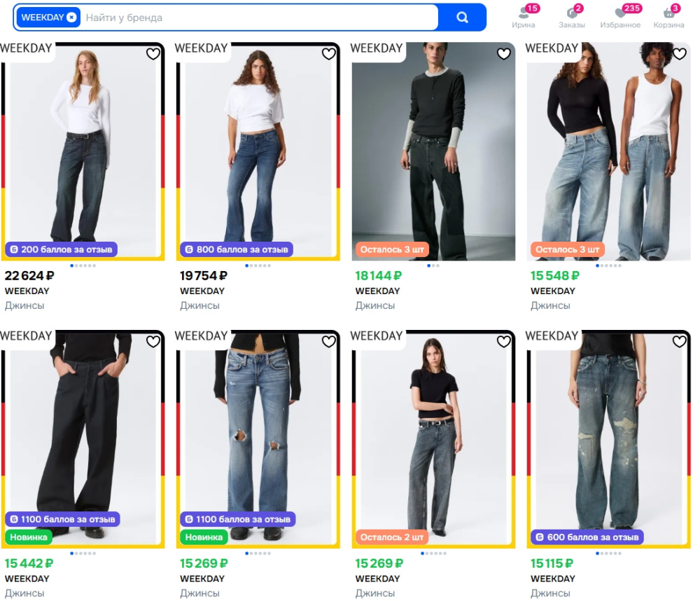The height and width of the screenshot is (601, 700).
Task: Click the 800 баллов за отзыв badge
Action: coord(237,249)
